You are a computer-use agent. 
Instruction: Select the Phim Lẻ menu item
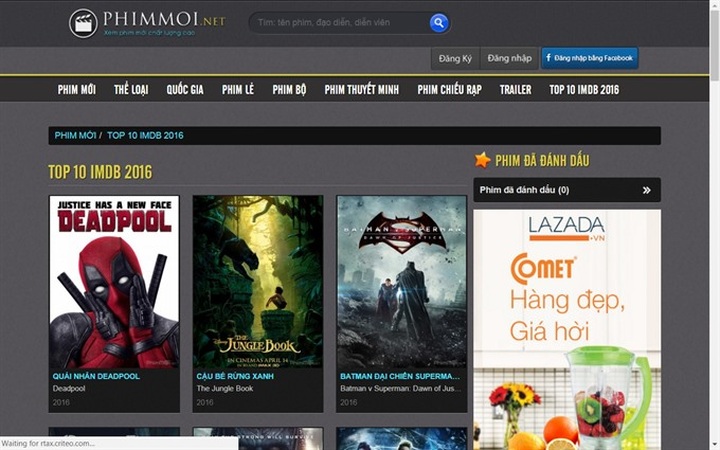click(x=238, y=90)
